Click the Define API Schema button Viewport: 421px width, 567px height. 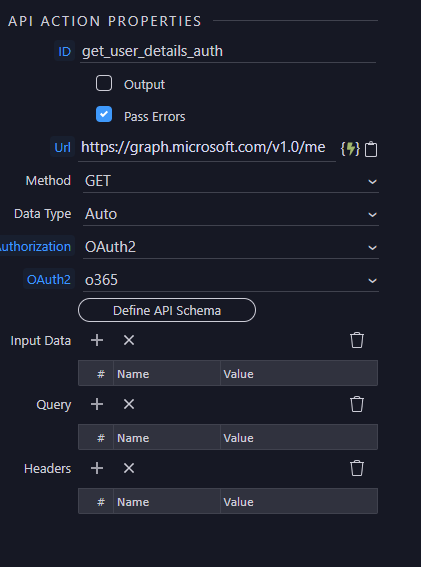click(x=167, y=310)
